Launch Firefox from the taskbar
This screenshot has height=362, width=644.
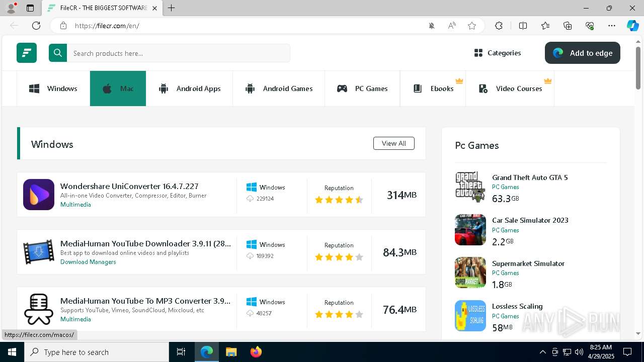tap(256, 352)
